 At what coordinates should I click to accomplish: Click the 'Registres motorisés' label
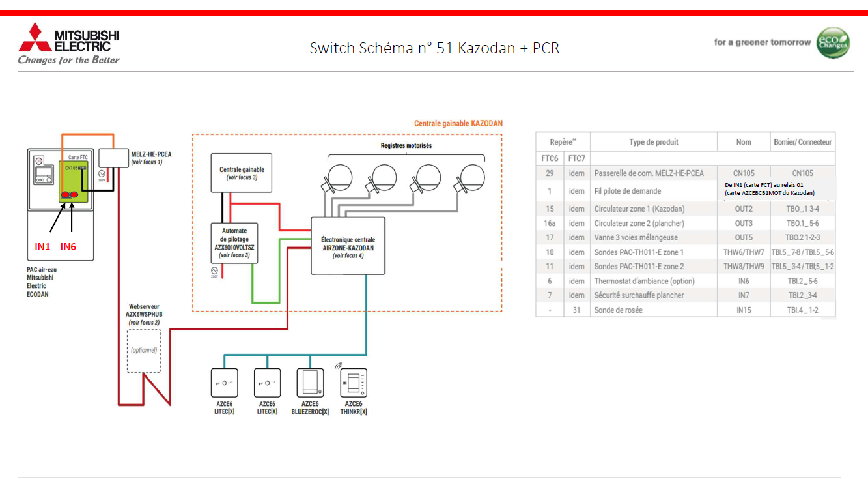406,145
